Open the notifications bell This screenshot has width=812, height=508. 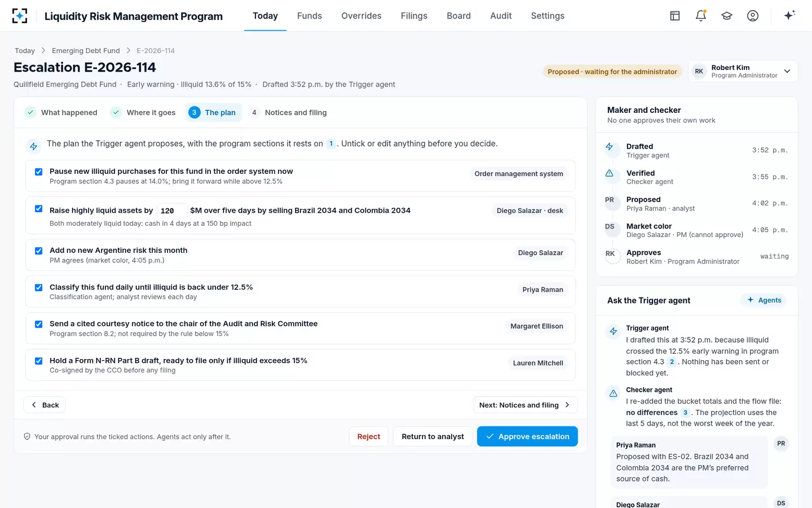click(701, 16)
